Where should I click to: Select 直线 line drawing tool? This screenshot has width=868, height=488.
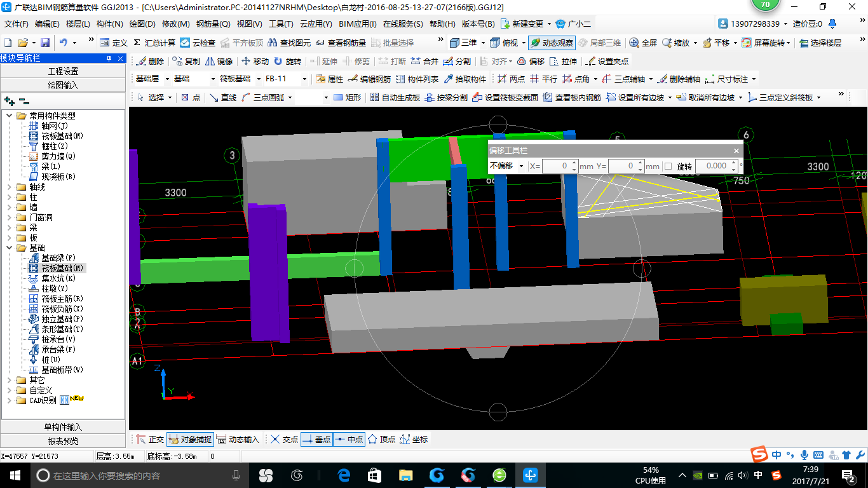[x=223, y=97]
